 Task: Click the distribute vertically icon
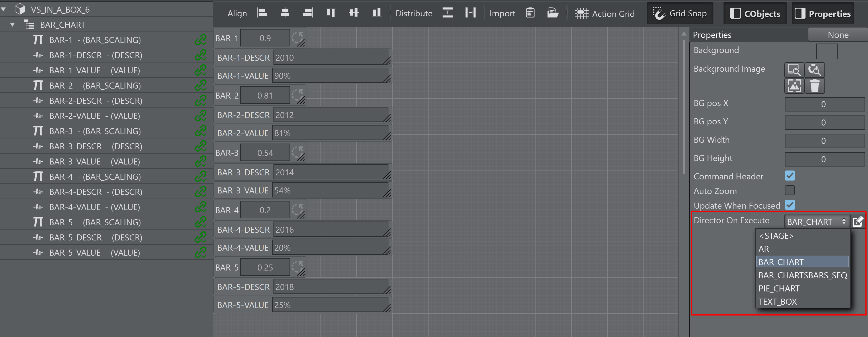tap(447, 13)
